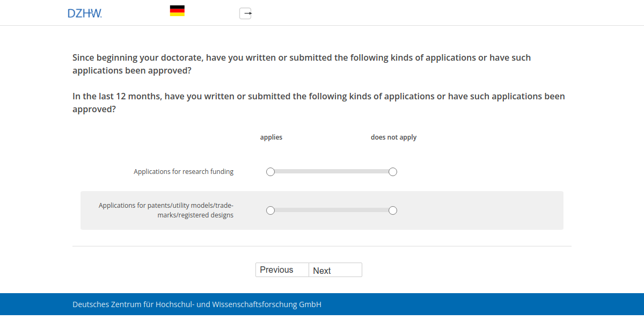
Task: Select 'does not apply' for research funding applications
Action: 393,171
